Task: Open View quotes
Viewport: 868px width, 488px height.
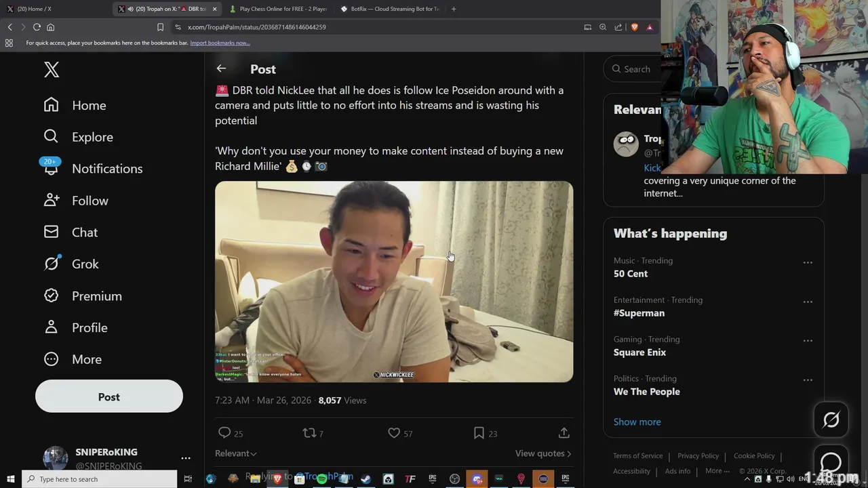Action: pyautogui.click(x=542, y=453)
